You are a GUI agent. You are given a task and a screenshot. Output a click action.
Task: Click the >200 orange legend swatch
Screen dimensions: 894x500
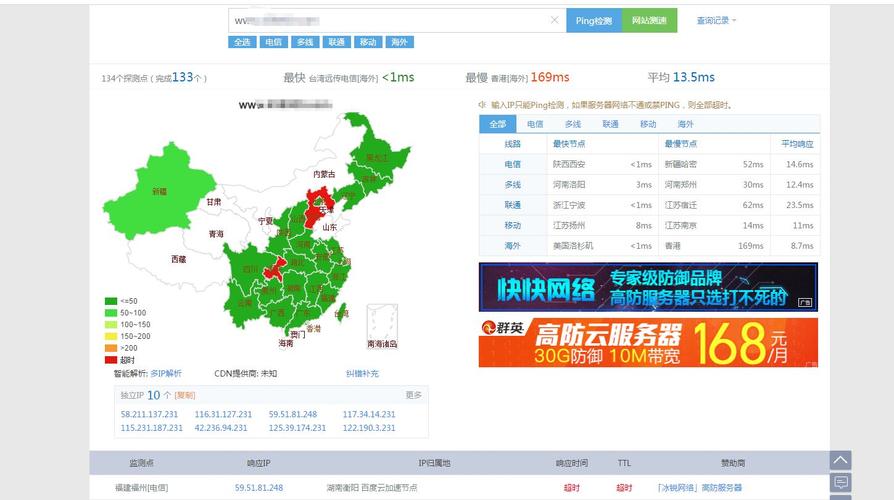tap(111, 348)
